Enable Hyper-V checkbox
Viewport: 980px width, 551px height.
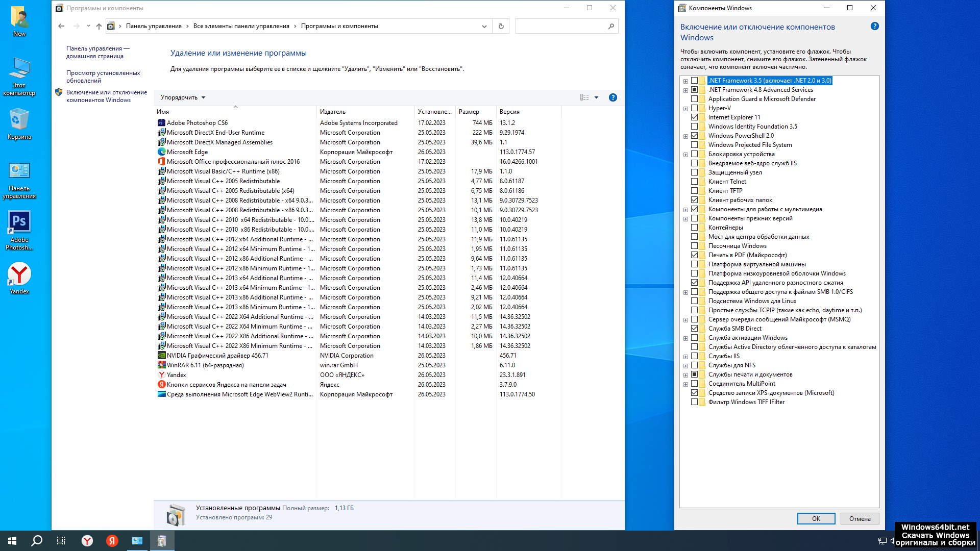(694, 108)
